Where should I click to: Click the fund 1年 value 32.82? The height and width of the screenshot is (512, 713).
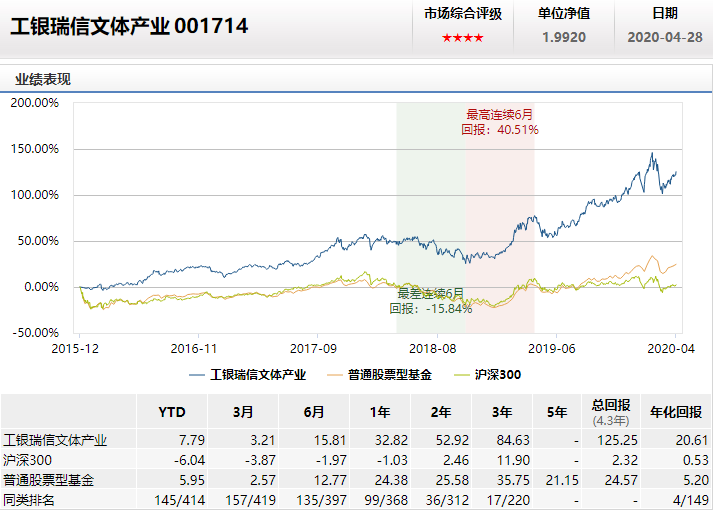point(391,440)
